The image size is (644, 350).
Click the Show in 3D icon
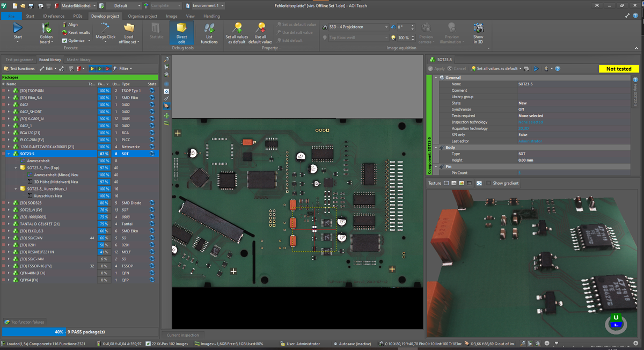click(478, 28)
